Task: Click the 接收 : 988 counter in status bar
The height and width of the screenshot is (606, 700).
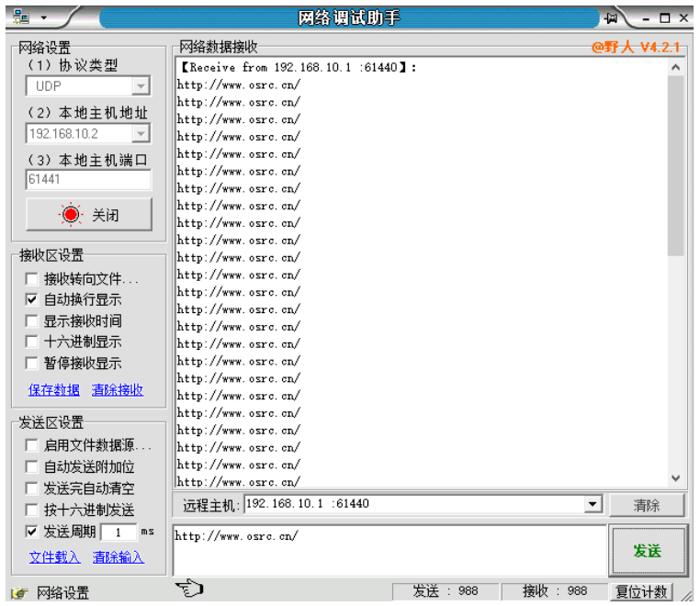Action: [x=555, y=591]
